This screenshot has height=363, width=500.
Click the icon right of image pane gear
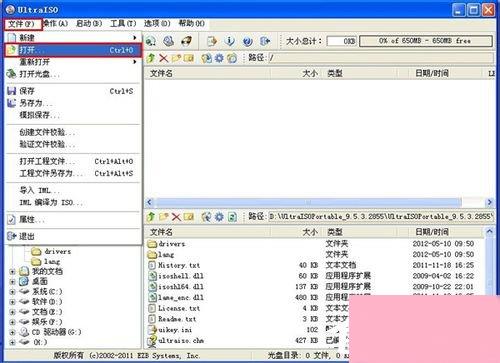232,58
